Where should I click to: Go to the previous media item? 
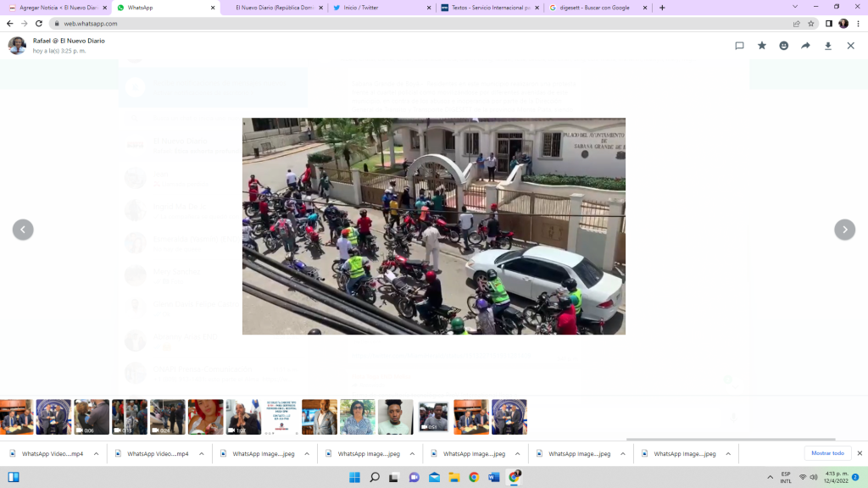tap(23, 230)
